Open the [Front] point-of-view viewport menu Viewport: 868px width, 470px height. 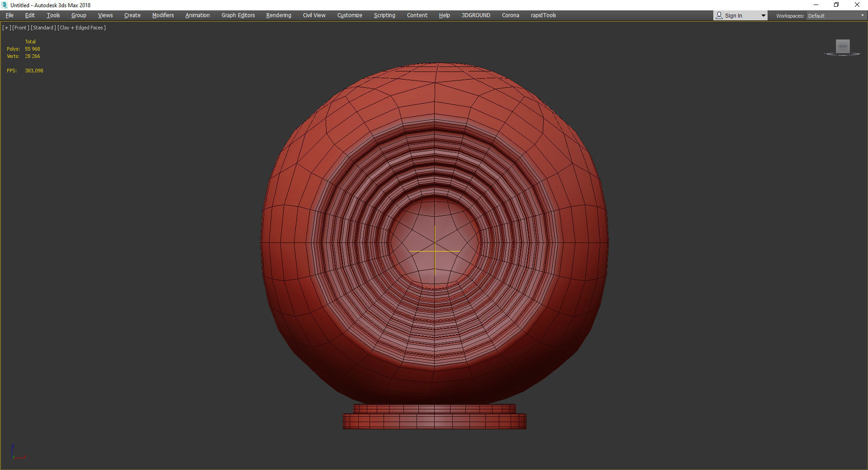tap(21, 28)
